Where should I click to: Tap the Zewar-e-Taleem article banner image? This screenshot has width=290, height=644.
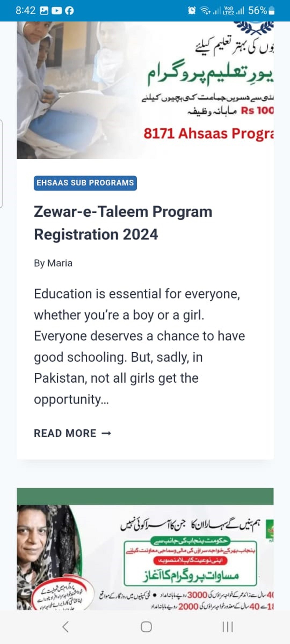[x=145, y=90]
